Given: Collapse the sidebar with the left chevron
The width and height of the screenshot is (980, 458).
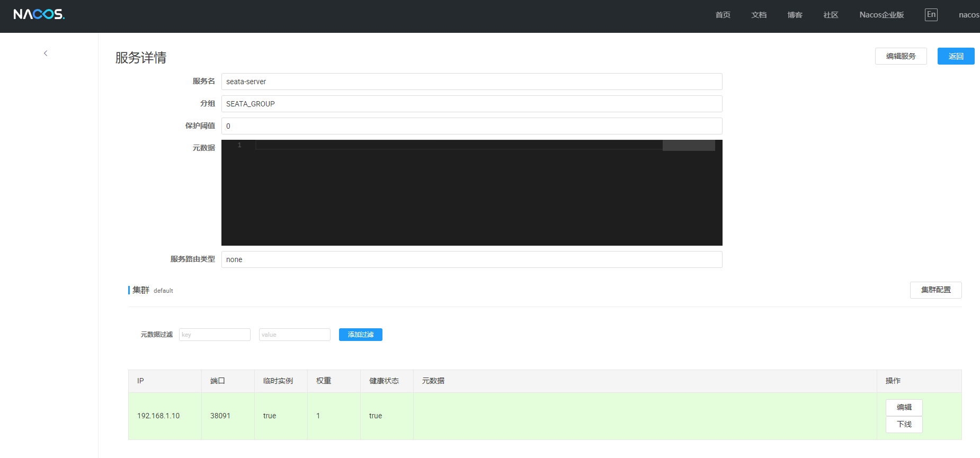Looking at the screenshot, I should [46, 53].
